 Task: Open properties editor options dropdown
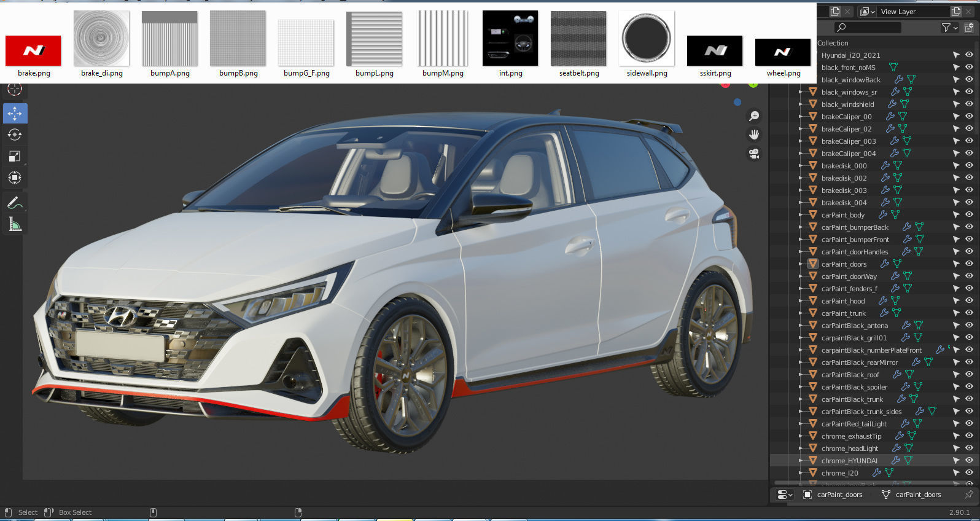(x=784, y=495)
